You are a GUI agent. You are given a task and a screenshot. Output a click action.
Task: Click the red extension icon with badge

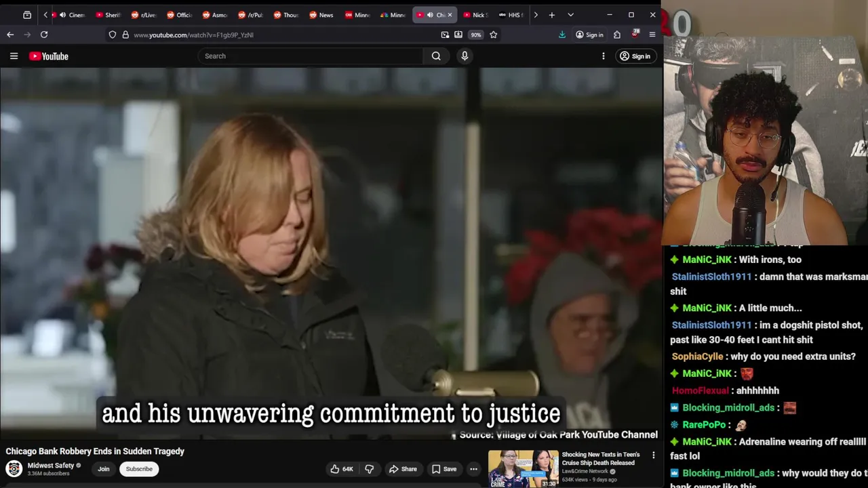[x=635, y=35]
